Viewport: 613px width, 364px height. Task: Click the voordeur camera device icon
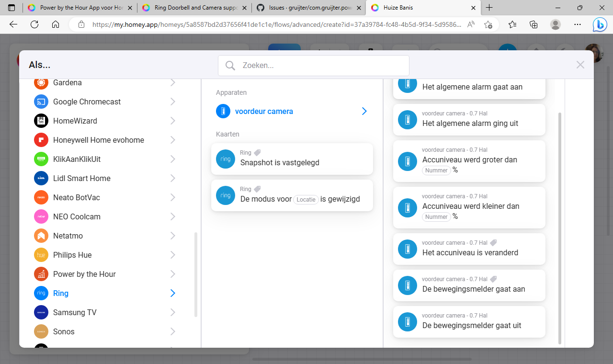point(223,111)
